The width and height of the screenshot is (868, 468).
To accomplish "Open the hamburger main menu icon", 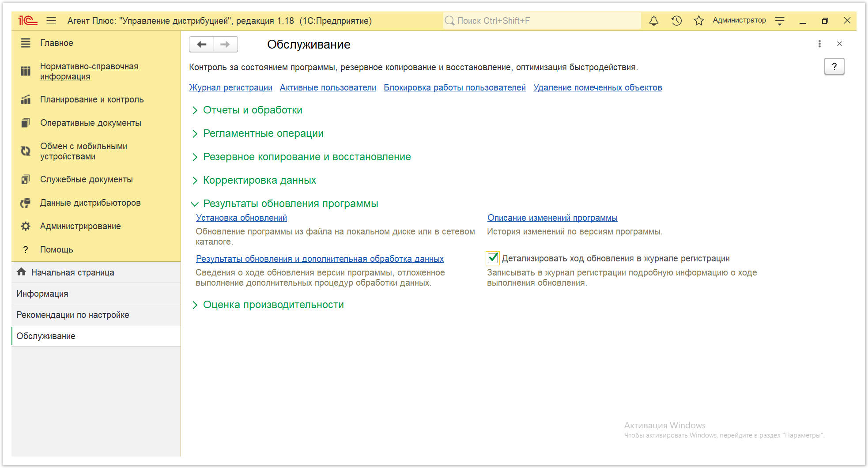I will [51, 20].
